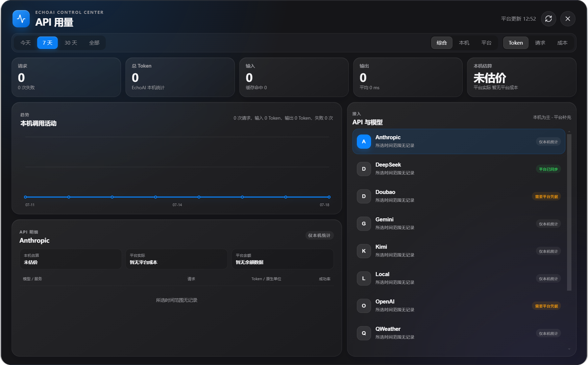Click the scrollbar down arrow in API list
The height and width of the screenshot is (365, 588).
click(x=569, y=349)
